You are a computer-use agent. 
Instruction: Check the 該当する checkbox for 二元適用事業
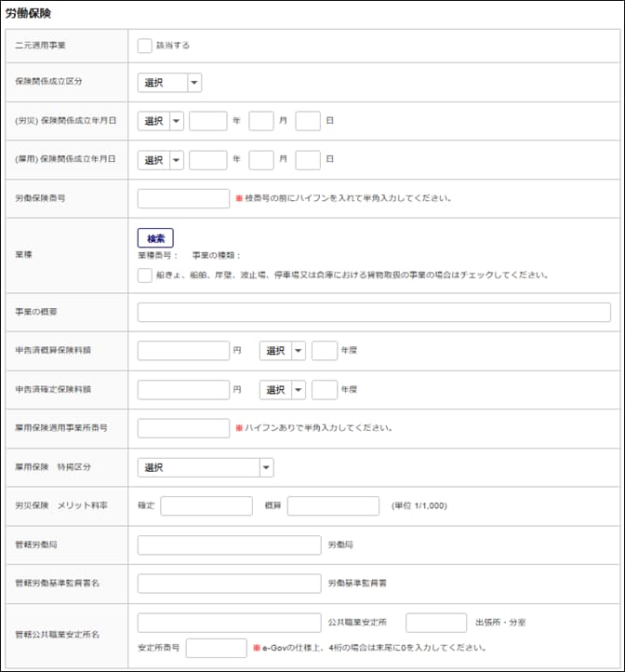coord(144,45)
